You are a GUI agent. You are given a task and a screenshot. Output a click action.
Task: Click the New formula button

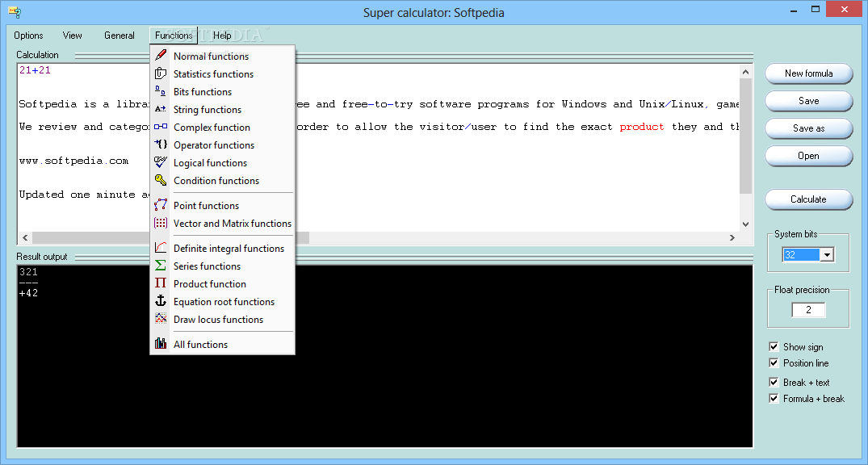[x=808, y=73]
